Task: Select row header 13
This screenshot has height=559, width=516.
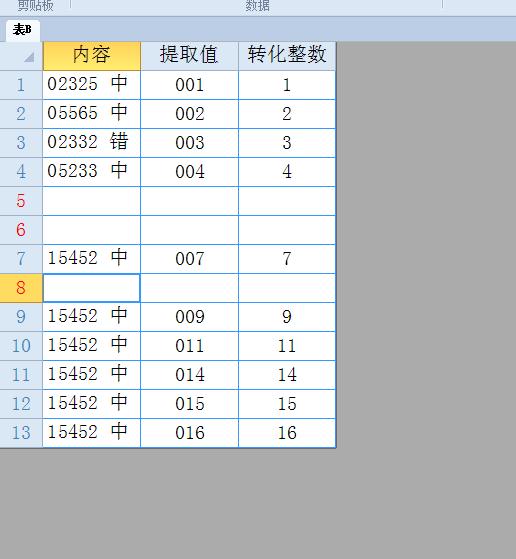Action: pos(21,433)
